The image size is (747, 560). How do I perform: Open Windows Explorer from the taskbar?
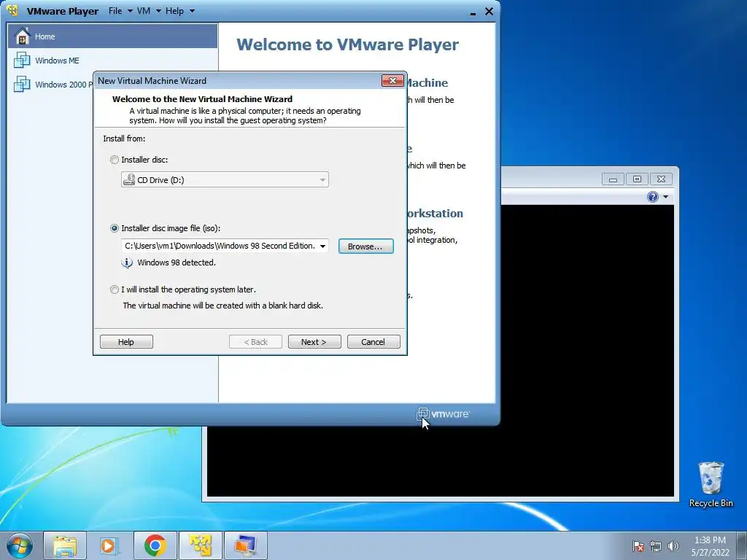65,545
